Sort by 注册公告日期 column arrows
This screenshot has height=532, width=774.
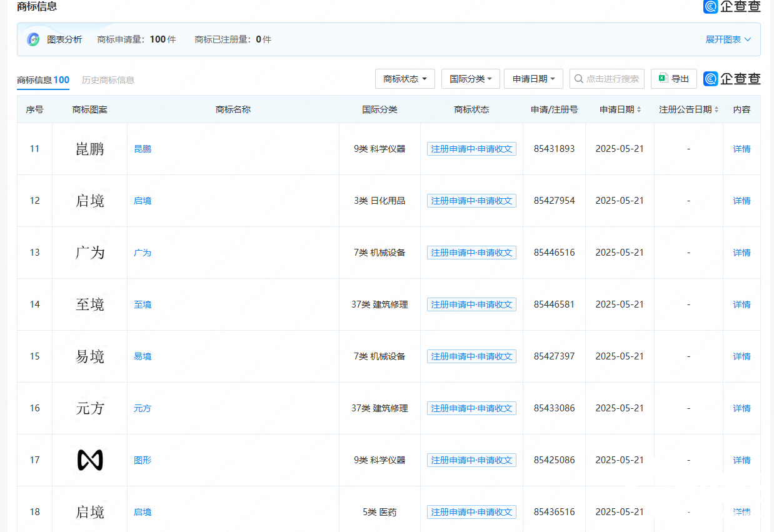click(716, 109)
